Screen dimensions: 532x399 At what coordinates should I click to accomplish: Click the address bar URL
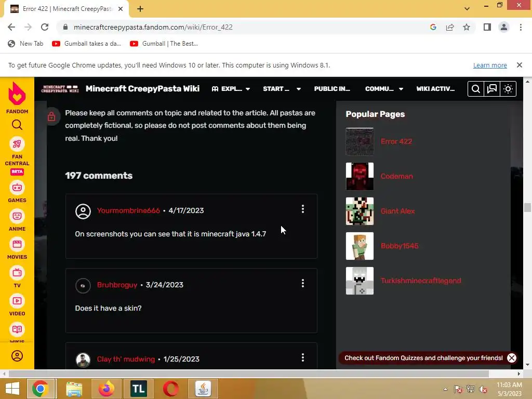tap(153, 27)
